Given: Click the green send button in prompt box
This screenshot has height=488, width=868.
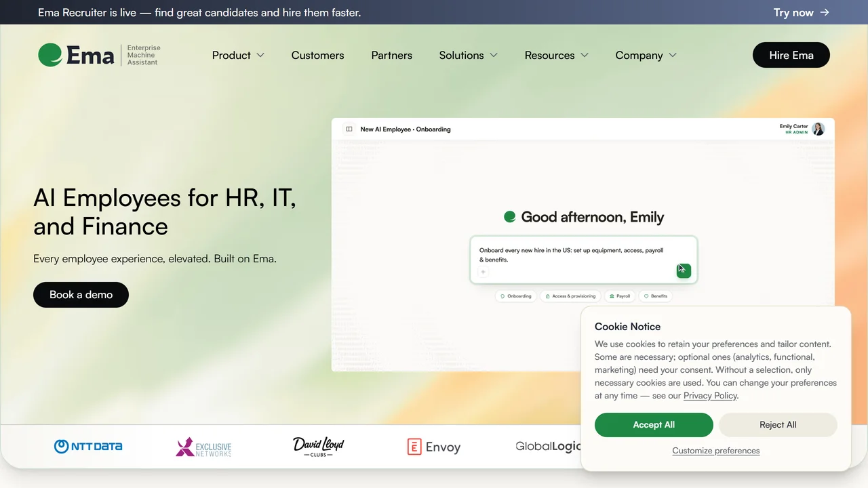Looking at the screenshot, I should click(x=684, y=270).
